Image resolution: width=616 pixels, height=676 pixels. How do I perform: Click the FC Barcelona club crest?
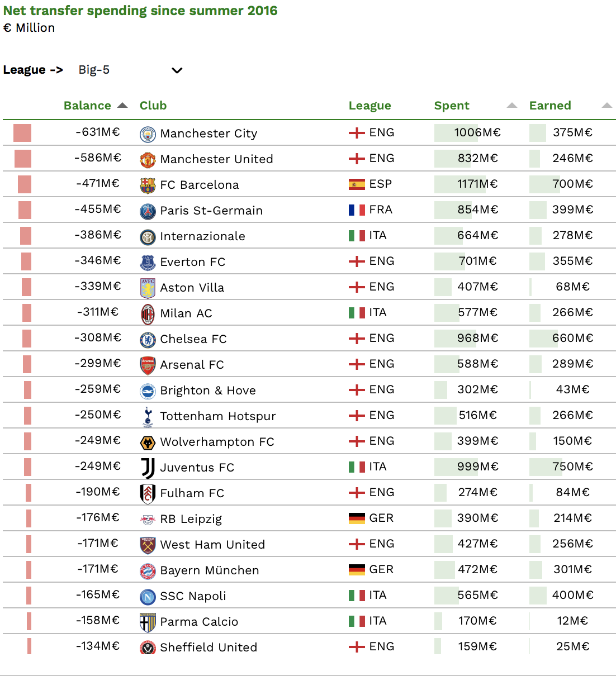148,185
